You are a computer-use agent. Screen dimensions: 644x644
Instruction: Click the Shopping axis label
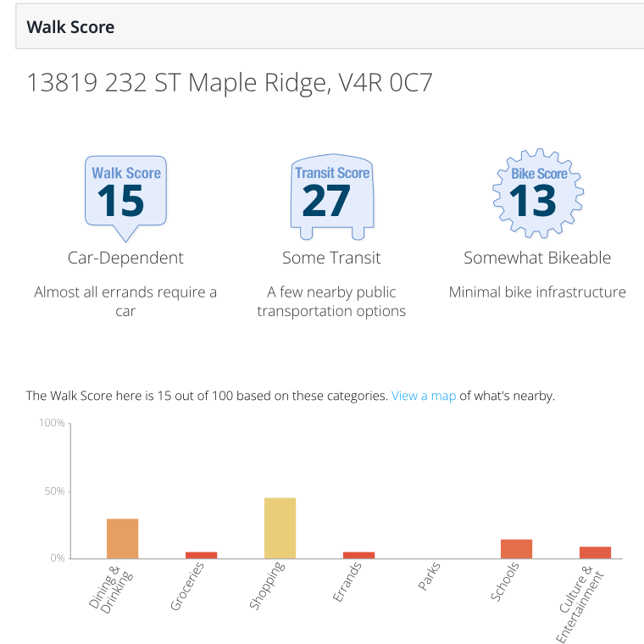pyautogui.click(x=266, y=586)
